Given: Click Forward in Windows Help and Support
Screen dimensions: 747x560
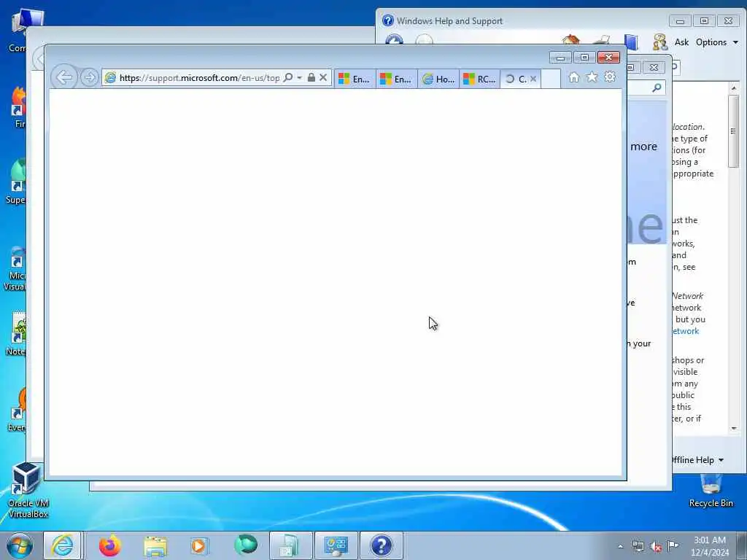Looking at the screenshot, I should (x=424, y=40).
